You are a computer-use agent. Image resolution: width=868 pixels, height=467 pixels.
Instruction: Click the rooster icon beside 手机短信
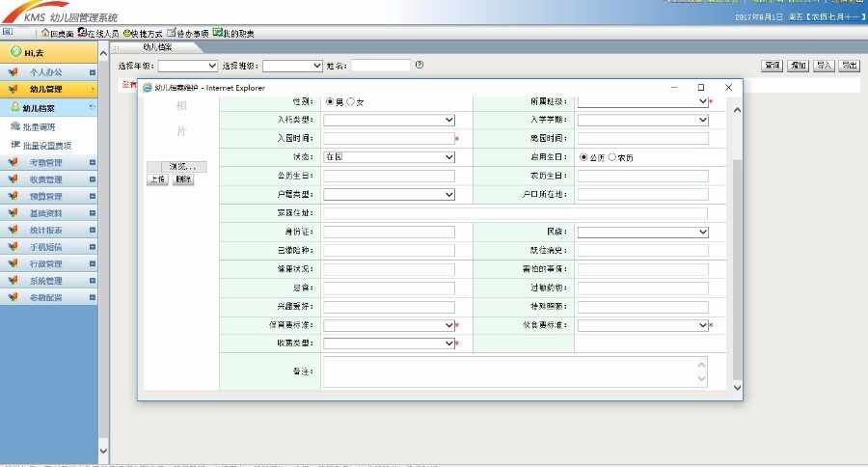13,246
